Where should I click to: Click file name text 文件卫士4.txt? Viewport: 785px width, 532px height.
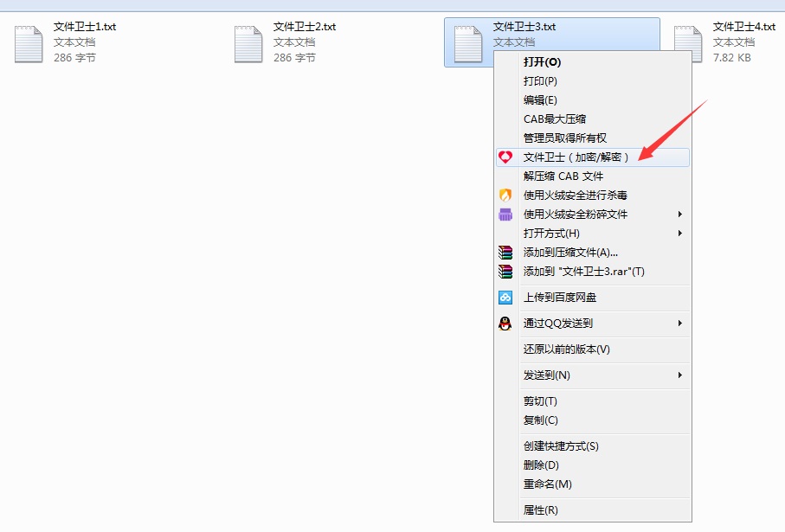pos(744,27)
